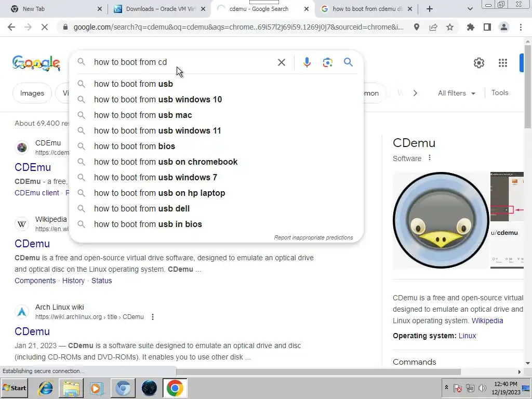Open Google quick settings gear icon
The image size is (532, 399).
[x=478, y=63]
